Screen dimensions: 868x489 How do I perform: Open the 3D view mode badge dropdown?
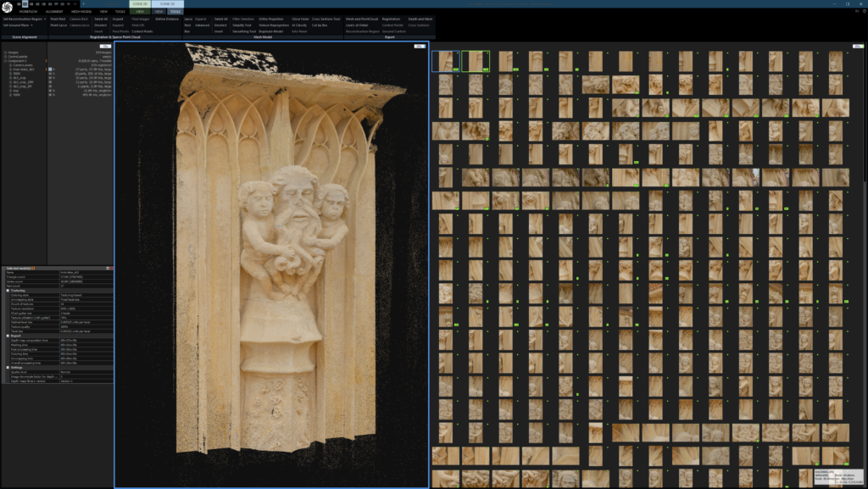(x=420, y=46)
